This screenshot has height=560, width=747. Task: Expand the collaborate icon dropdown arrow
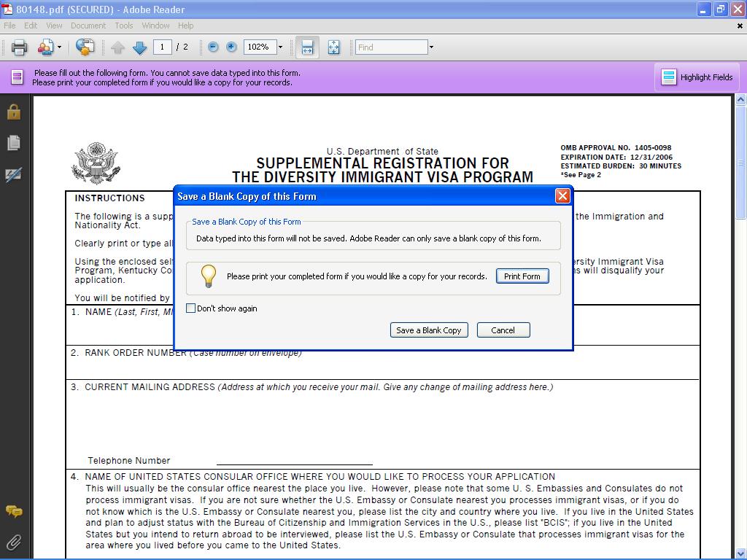point(59,47)
